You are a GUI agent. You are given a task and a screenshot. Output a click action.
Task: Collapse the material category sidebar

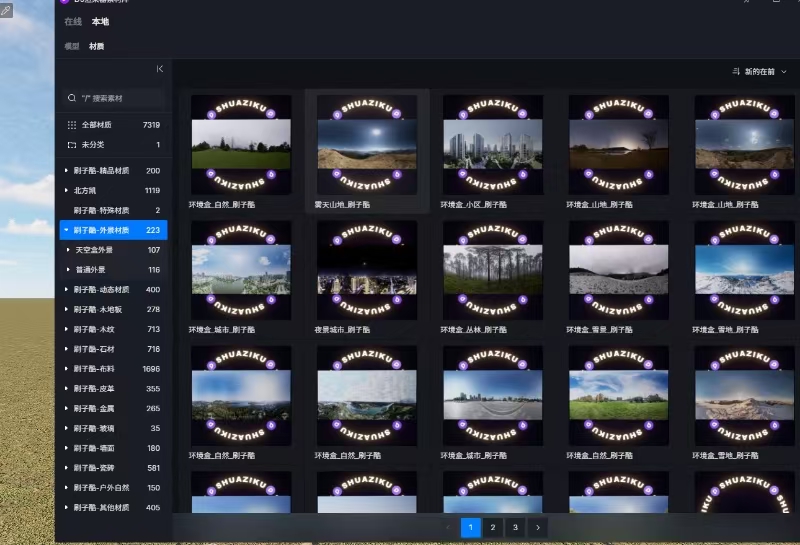(x=160, y=69)
